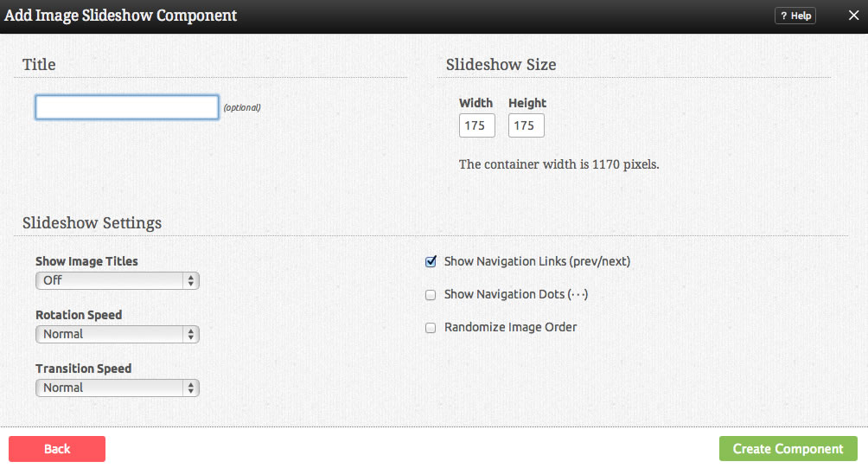The image size is (868, 468).
Task: Click the "Transition Speed" field label
Action: click(x=83, y=369)
